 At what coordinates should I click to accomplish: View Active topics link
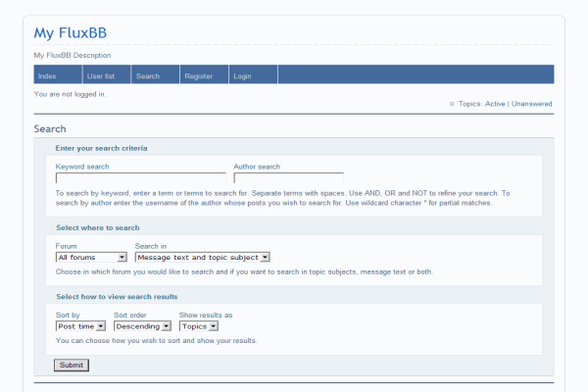click(x=495, y=104)
